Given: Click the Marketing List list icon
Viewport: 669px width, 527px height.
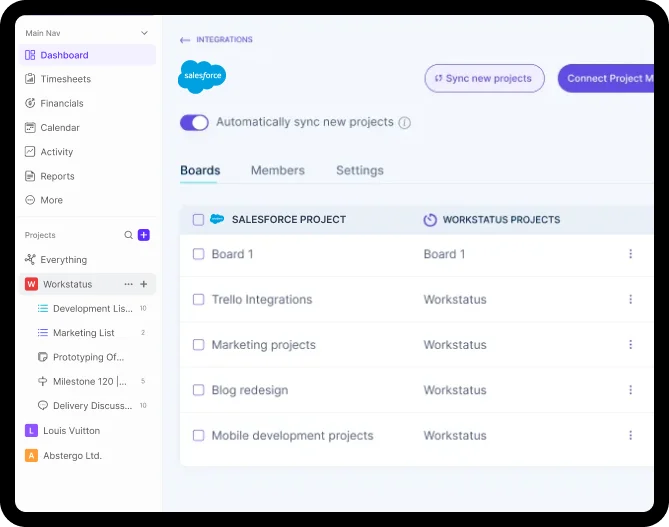Looking at the screenshot, I should coord(43,333).
